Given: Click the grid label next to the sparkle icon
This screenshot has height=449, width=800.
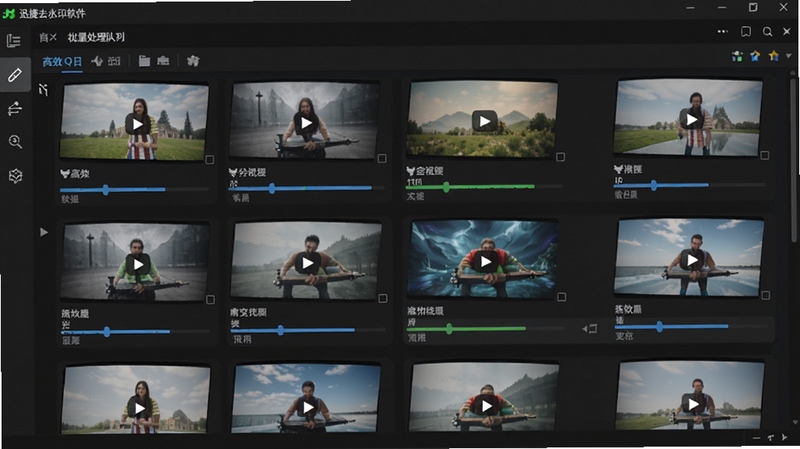Looking at the screenshot, I should [114, 61].
